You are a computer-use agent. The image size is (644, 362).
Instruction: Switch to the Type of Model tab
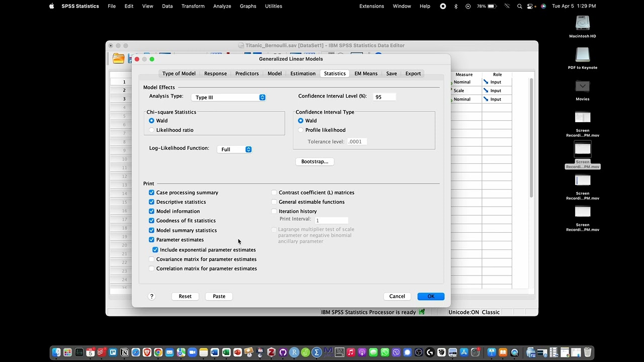click(x=179, y=73)
